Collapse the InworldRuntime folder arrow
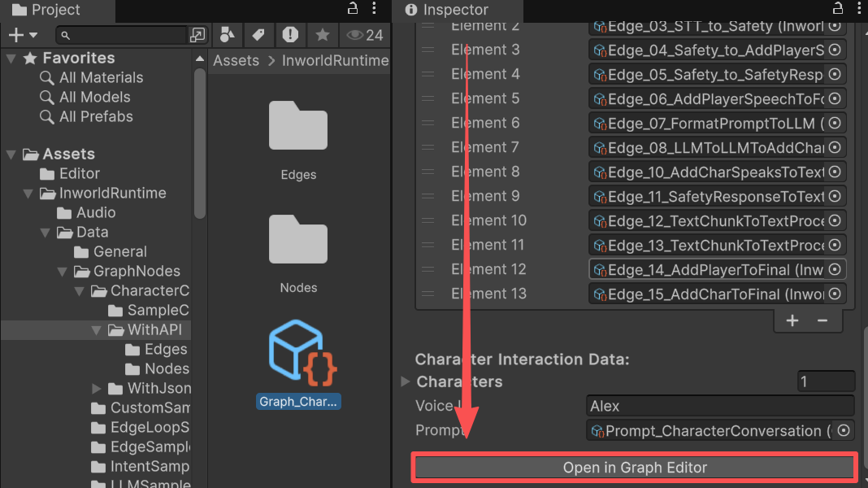This screenshot has width=868, height=488. [28, 194]
